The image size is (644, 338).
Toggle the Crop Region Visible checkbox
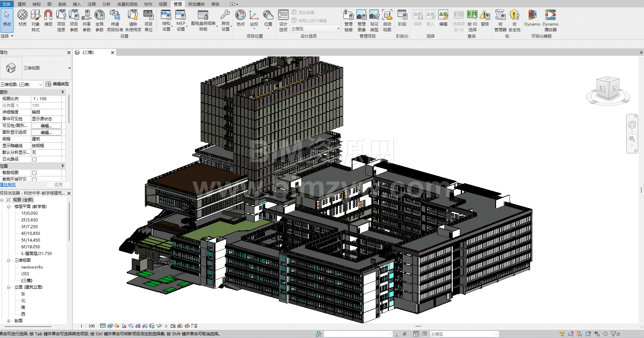(x=34, y=179)
